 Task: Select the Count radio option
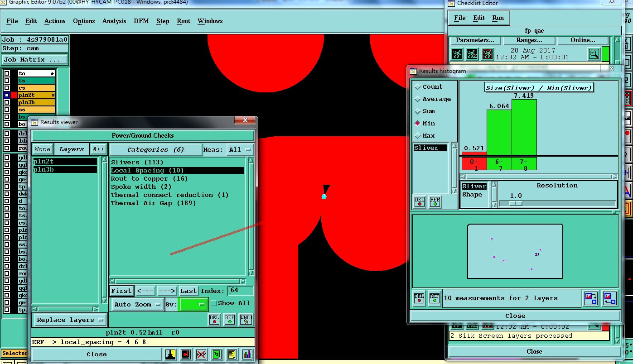(418, 86)
